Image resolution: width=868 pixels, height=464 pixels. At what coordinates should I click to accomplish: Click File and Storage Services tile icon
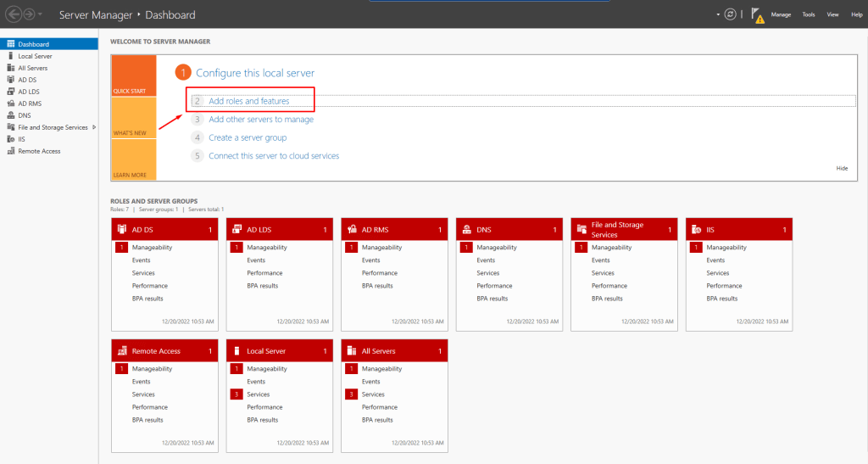581,229
